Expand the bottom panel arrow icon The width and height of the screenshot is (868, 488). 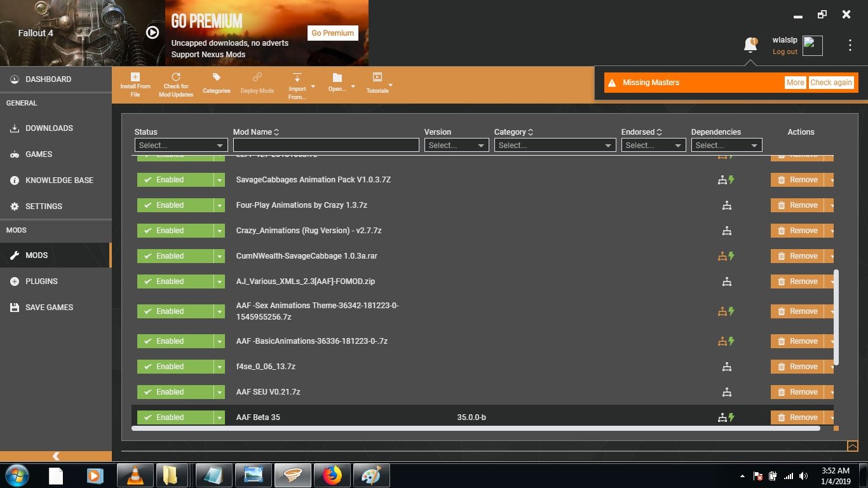pos(853,446)
